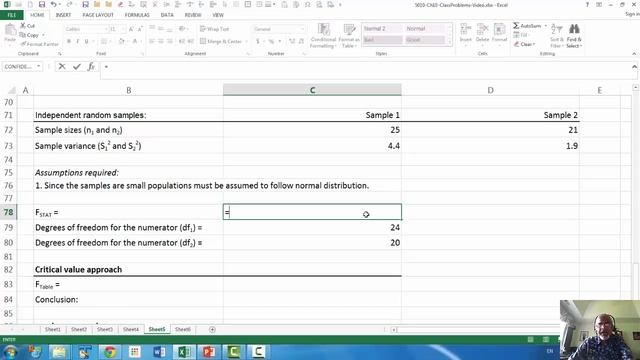Open the Name Box dropdown arrow
The height and width of the screenshot is (360, 640).
click(38, 67)
